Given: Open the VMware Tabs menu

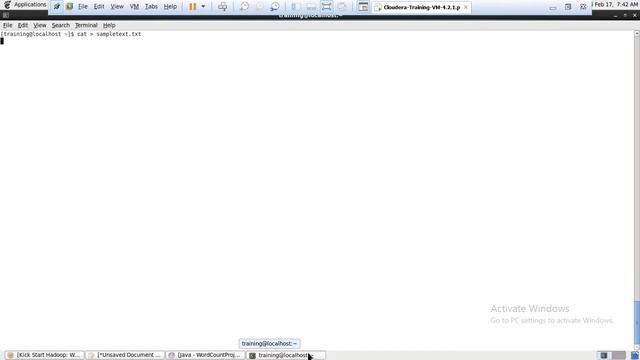Looking at the screenshot, I should (x=151, y=7).
